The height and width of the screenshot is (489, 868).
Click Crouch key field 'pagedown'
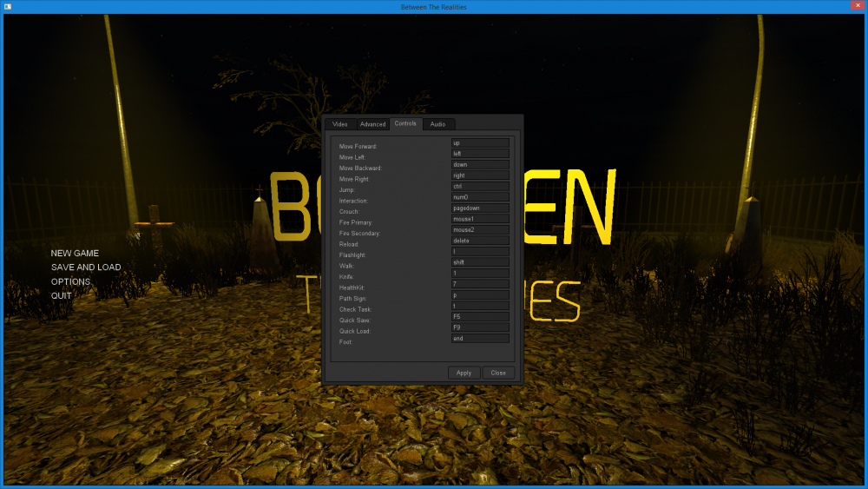(480, 208)
